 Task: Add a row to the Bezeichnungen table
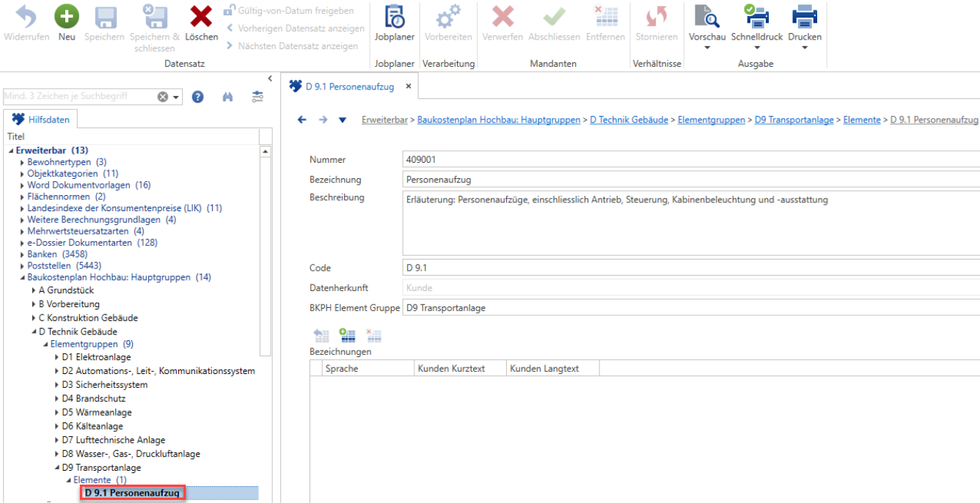click(347, 336)
